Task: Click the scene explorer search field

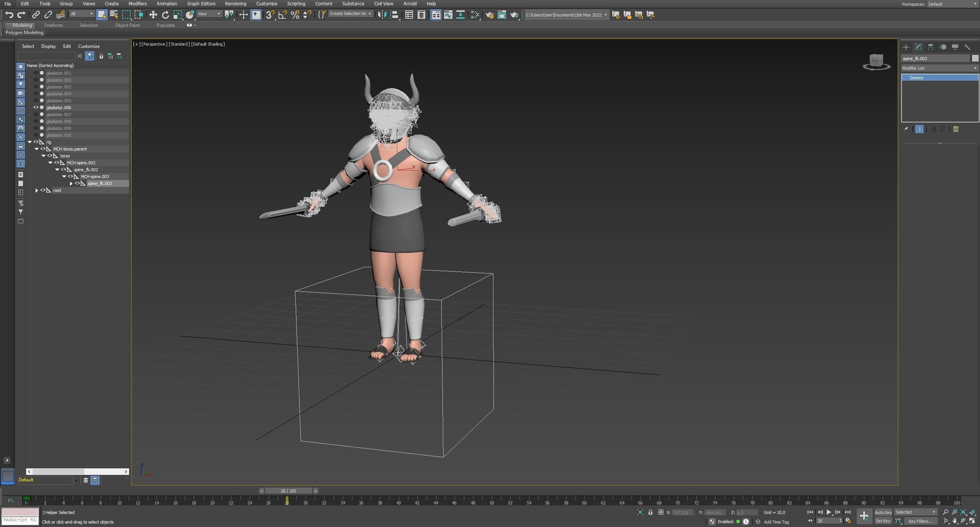Action: (47, 56)
